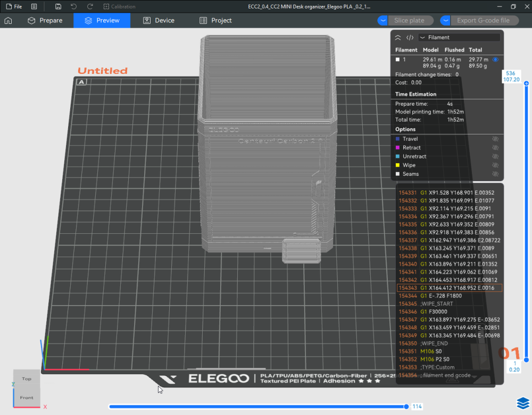
Task: Select the Front face of view cube
Action: (27, 397)
